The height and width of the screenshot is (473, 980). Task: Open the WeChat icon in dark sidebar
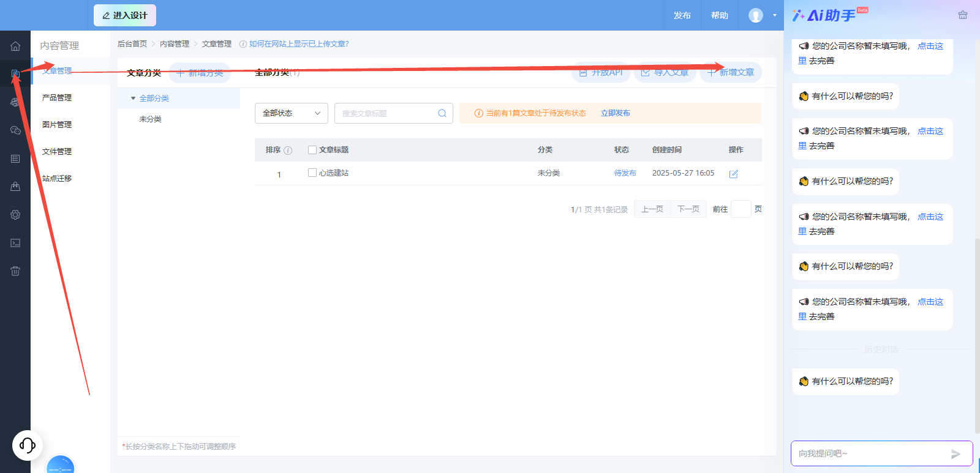(15, 130)
